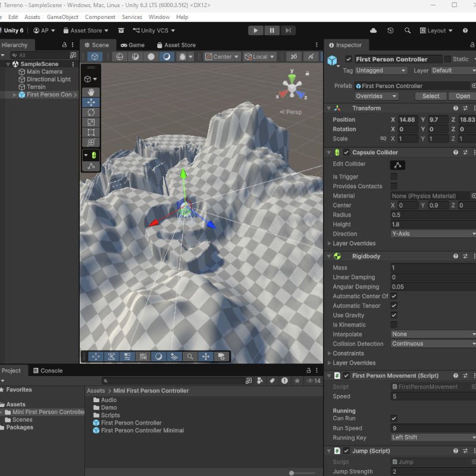The height and width of the screenshot is (476, 476).
Task: Open the Capsule Collider help icon
Action: click(x=456, y=152)
